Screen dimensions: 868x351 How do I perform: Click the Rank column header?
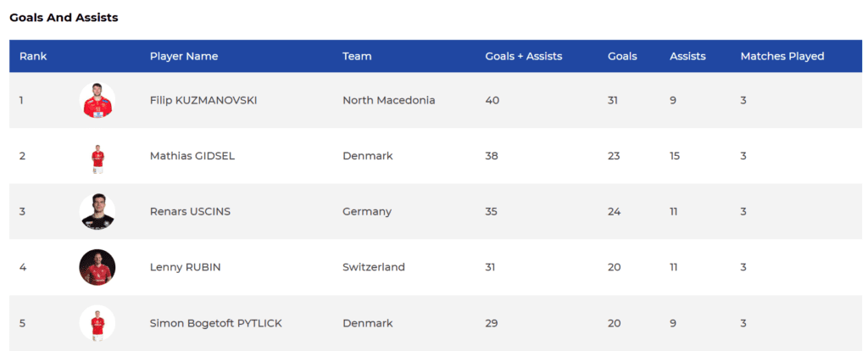[x=33, y=56]
